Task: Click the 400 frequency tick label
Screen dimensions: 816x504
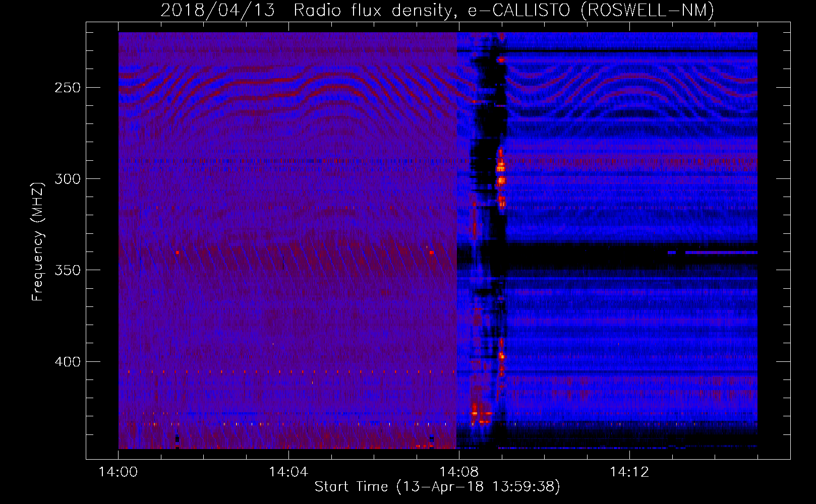Action: (x=68, y=362)
